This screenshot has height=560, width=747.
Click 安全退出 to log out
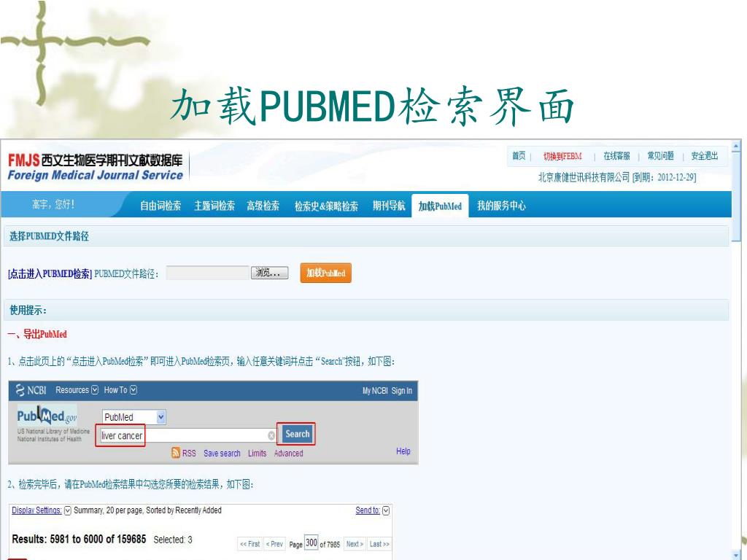tap(705, 156)
